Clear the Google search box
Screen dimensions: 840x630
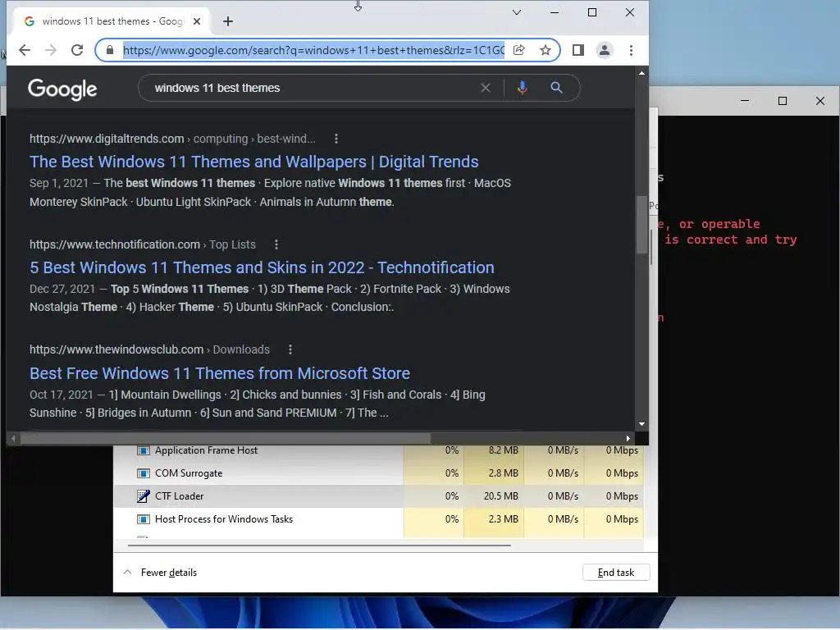coord(486,88)
